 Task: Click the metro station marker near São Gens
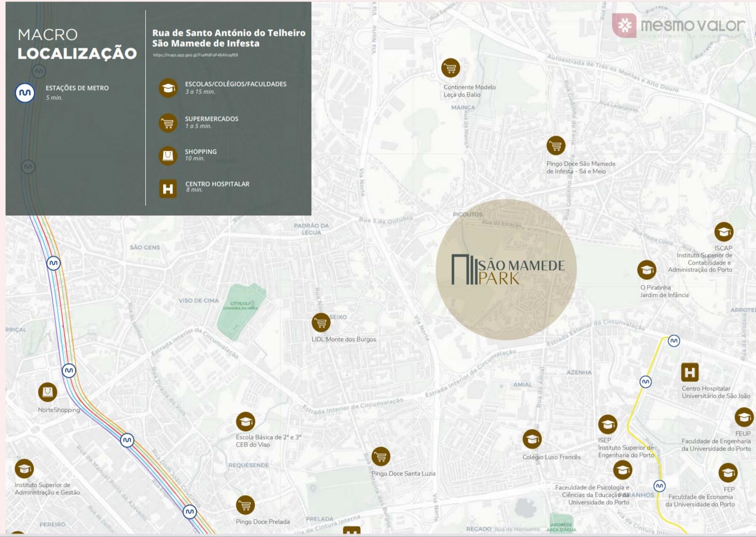[53, 263]
